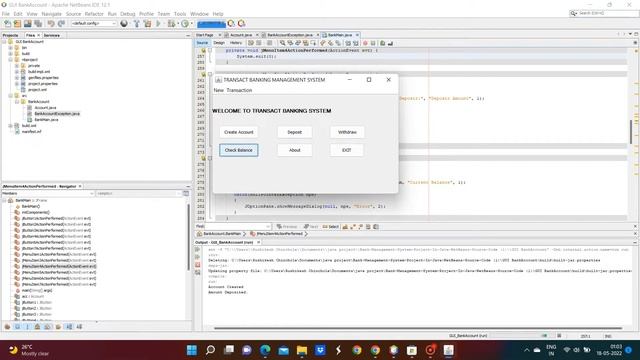Collapse the BankMain node in Navigator
Viewport: 640px width, 360px height.
pyautogui.click(x=5, y=200)
